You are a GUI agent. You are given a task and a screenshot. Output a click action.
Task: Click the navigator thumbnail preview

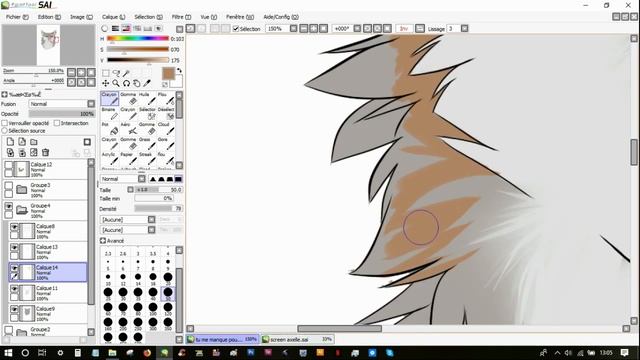pyautogui.click(x=49, y=45)
